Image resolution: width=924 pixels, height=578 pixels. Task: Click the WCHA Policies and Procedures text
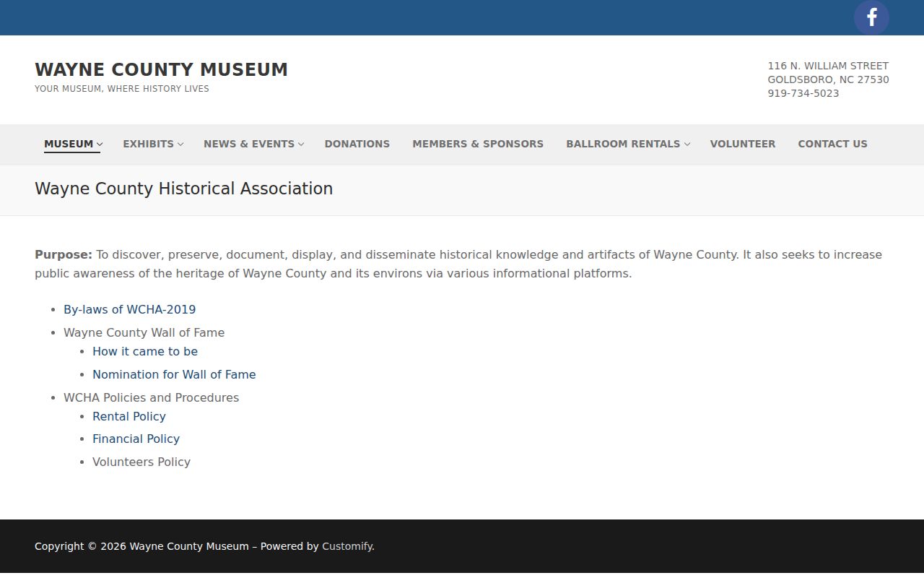point(151,397)
